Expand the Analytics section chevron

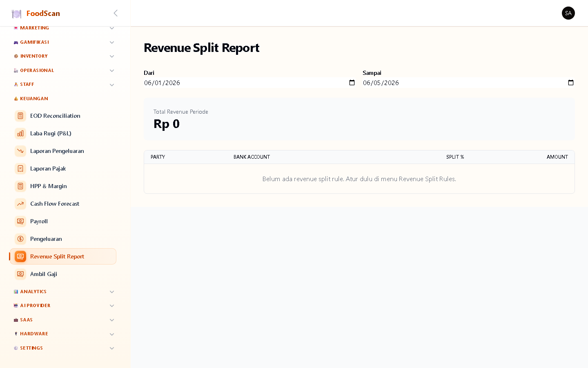[x=112, y=292]
